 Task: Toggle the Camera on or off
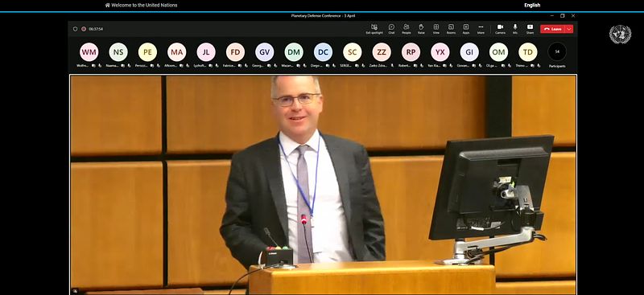[500, 29]
